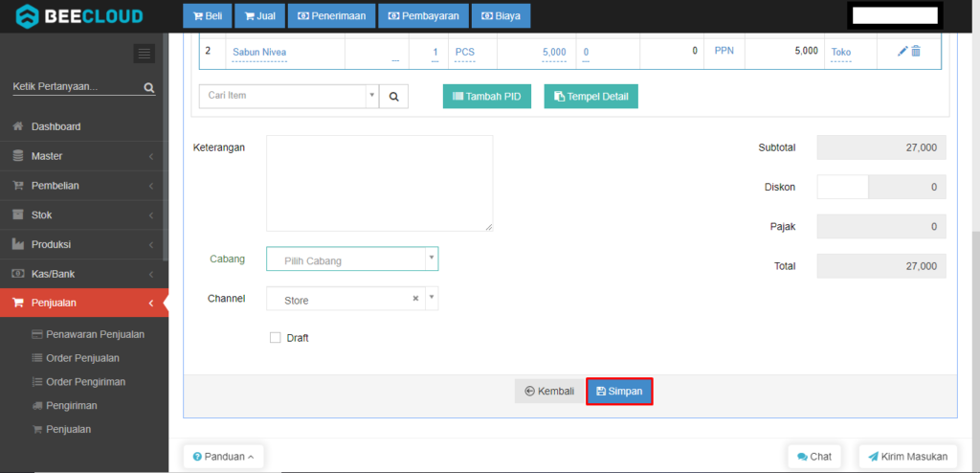Screen dimensions: 980x473
Task: Click the Kembali button
Action: coord(548,391)
